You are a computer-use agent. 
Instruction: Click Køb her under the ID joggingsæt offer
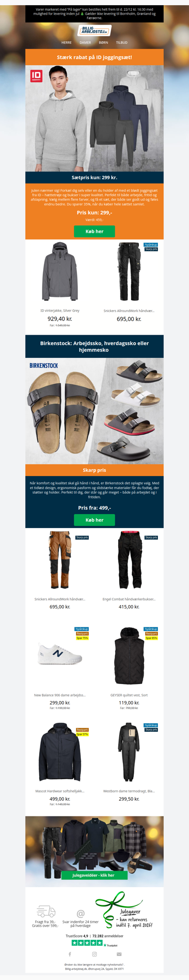coord(94,231)
